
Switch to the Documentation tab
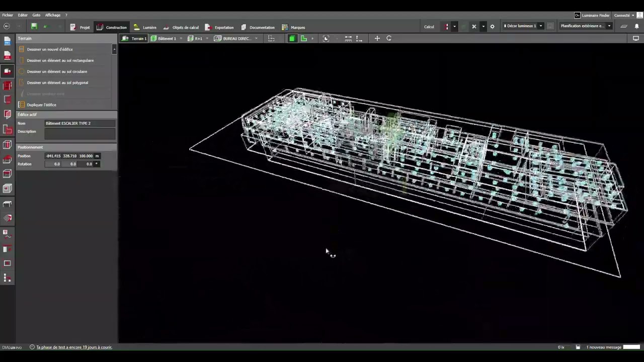point(258,27)
